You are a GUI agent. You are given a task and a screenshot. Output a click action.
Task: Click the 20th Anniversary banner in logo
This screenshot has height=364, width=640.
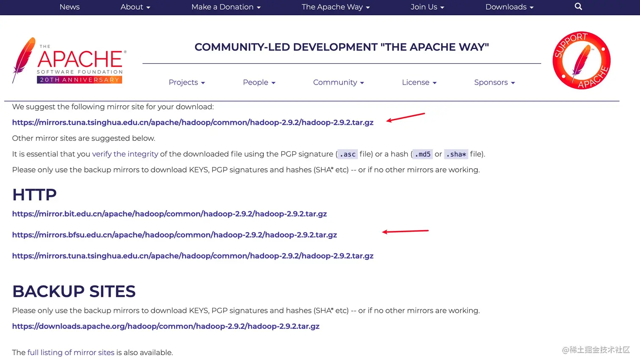click(x=80, y=80)
